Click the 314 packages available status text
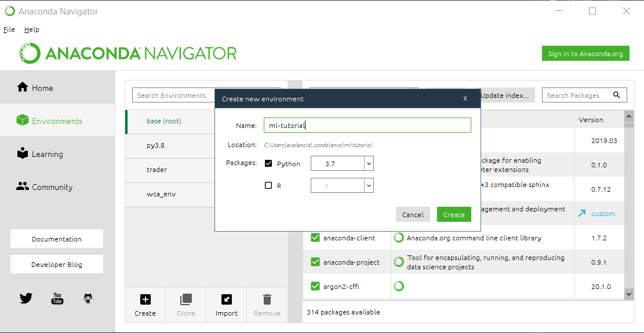Viewport: 644px width, 333px height. [343, 312]
